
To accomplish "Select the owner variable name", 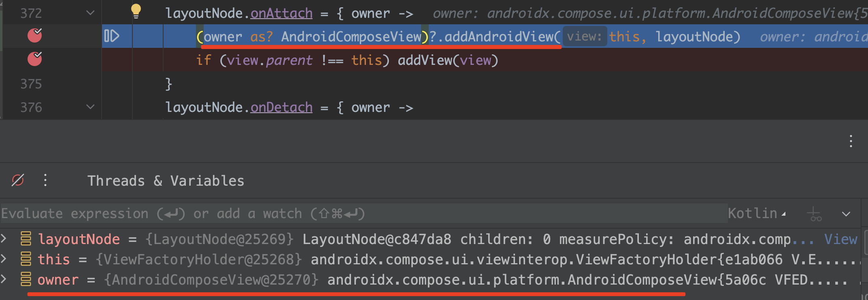I will [58, 280].
